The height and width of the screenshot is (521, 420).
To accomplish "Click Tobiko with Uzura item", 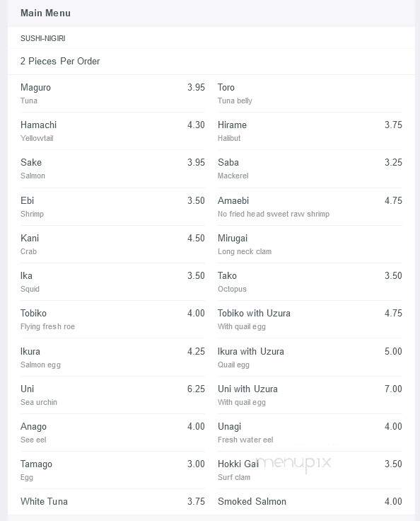I will click(x=310, y=319).
